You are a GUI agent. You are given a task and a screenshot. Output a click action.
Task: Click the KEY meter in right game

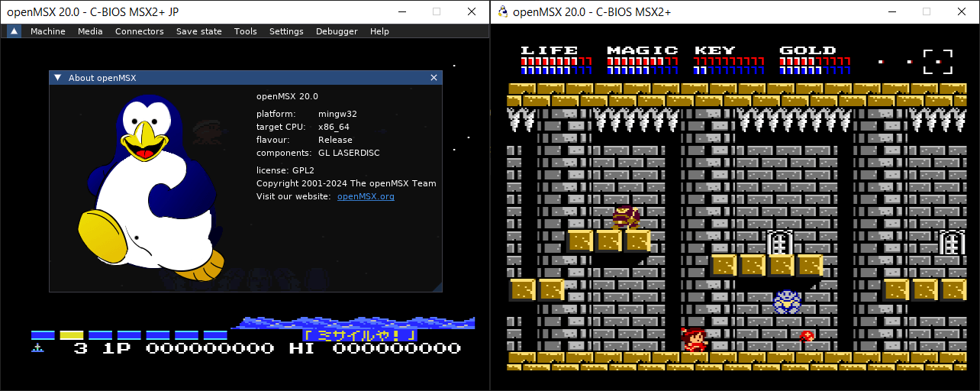tap(729, 61)
